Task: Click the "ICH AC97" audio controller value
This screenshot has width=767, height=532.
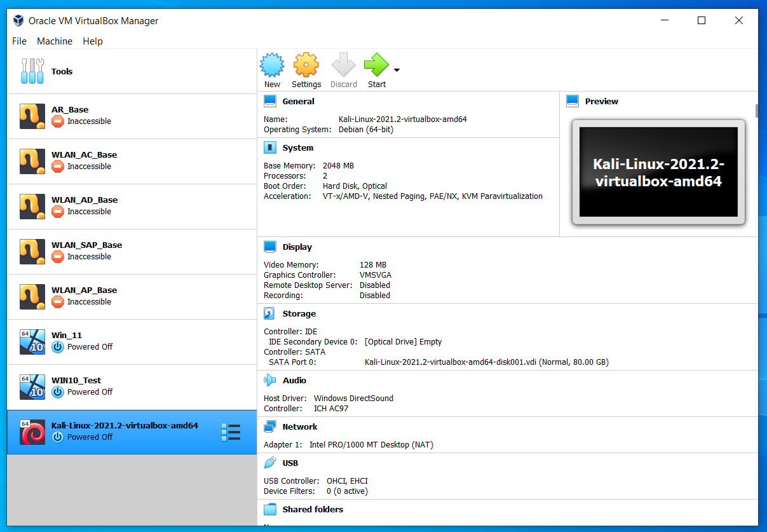Action: tap(331, 408)
